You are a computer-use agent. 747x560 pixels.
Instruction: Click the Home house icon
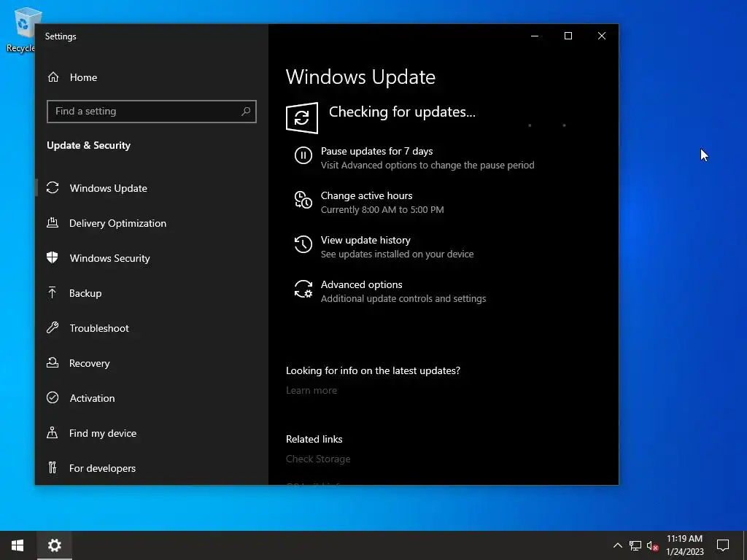[x=53, y=77]
